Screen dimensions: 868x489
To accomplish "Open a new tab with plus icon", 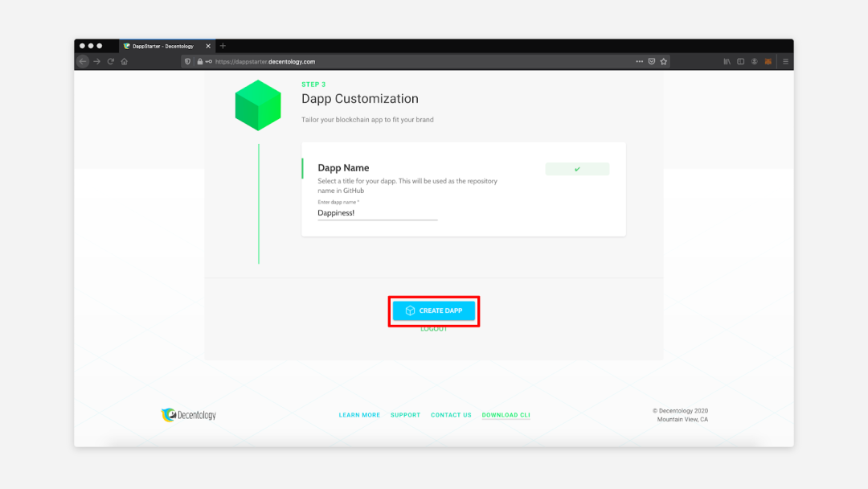I will [223, 46].
